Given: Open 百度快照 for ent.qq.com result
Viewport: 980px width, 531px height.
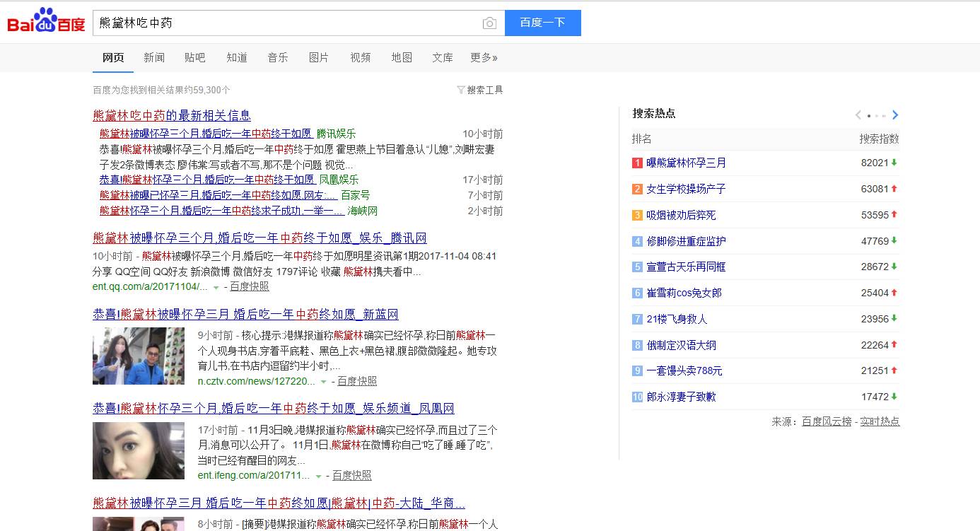Looking at the screenshot, I should [x=250, y=286].
